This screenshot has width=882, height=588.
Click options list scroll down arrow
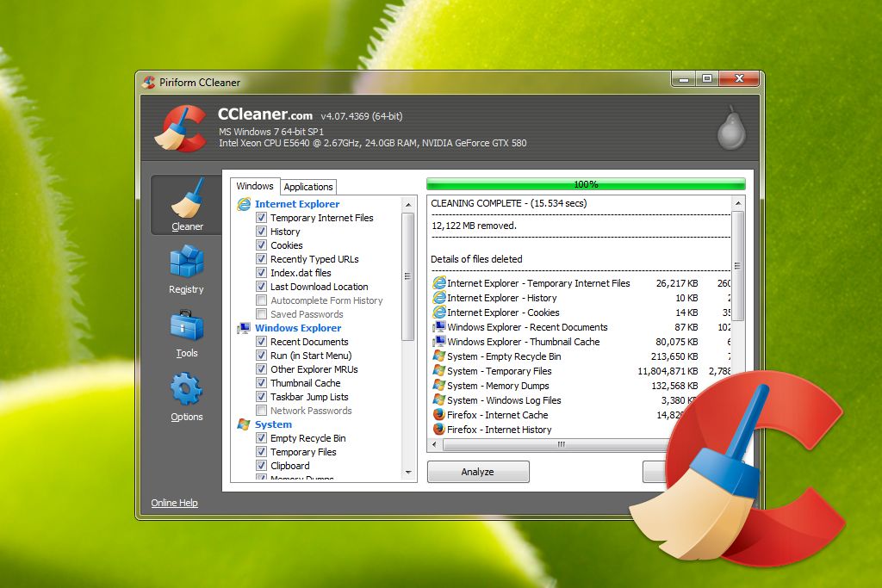tap(408, 472)
